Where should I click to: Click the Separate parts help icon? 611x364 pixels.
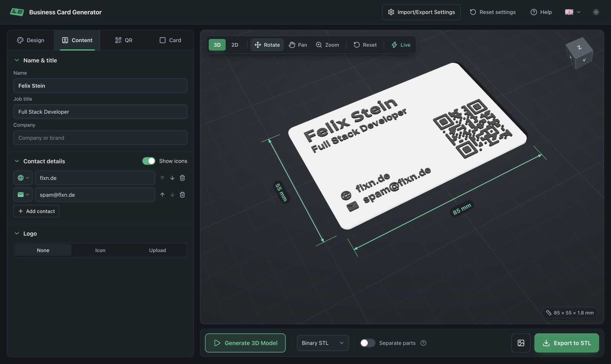tap(423, 343)
